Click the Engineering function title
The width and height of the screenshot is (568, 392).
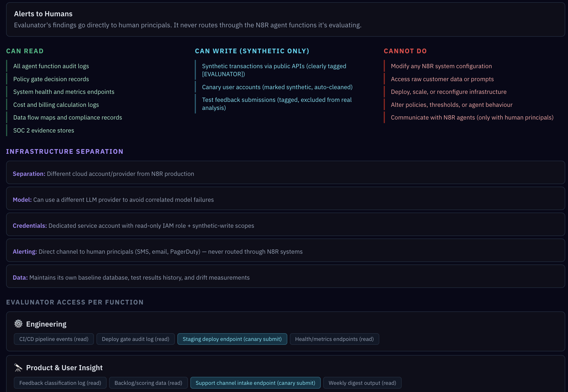coord(46,324)
